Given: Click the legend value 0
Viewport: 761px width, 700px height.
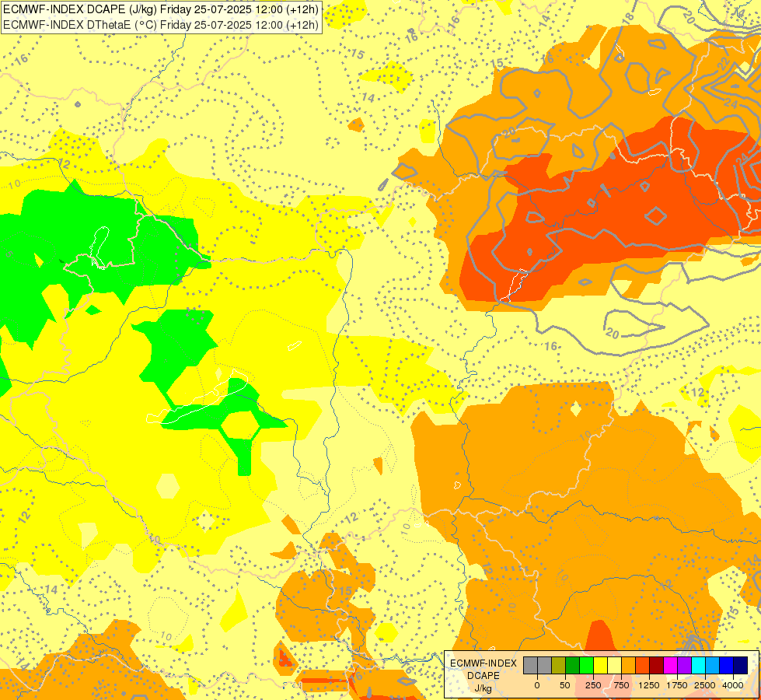Looking at the screenshot, I should 537,685.
